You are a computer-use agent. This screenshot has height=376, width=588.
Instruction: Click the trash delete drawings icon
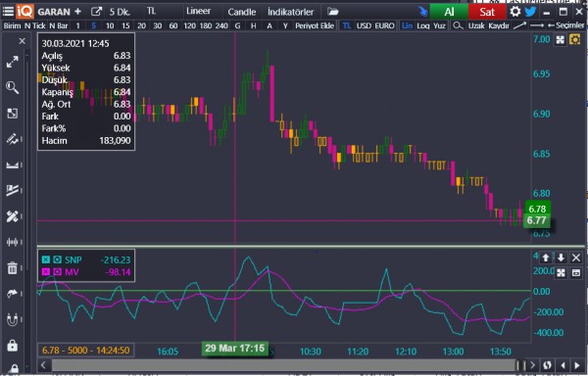click(12, 267)
